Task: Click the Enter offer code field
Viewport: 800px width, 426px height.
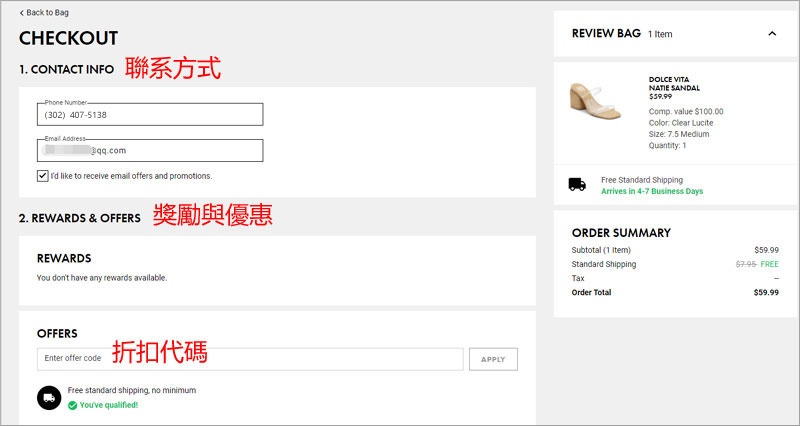Action: point(250,358)
